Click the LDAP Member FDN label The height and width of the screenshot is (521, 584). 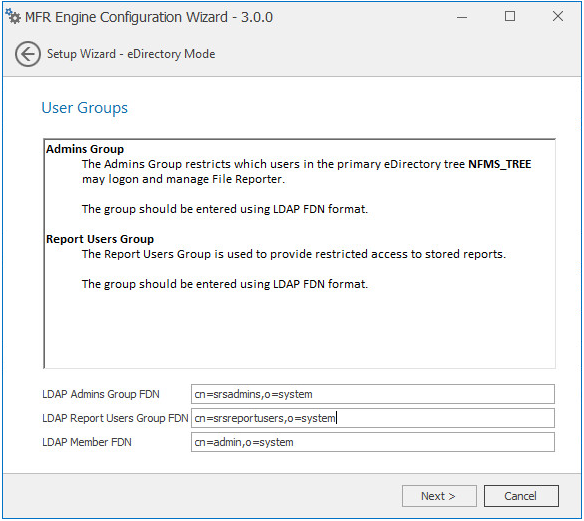point(87,442)
